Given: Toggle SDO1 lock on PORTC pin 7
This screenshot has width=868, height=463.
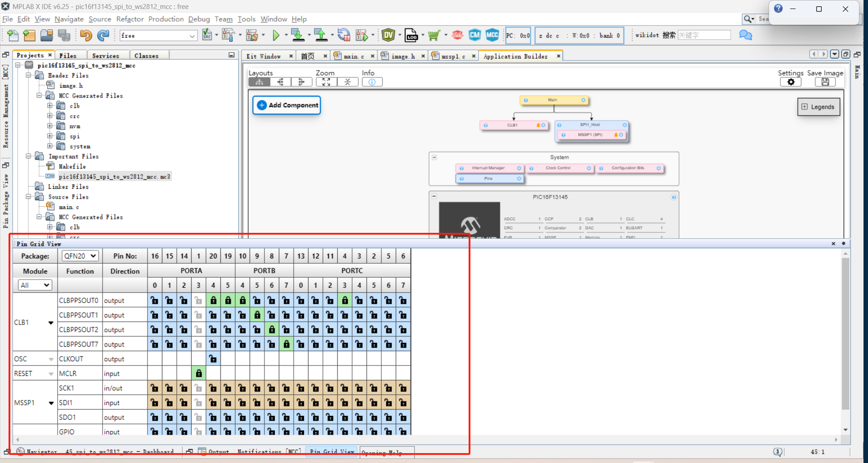Looking at the screenshot, I should [x=403, y=417].
